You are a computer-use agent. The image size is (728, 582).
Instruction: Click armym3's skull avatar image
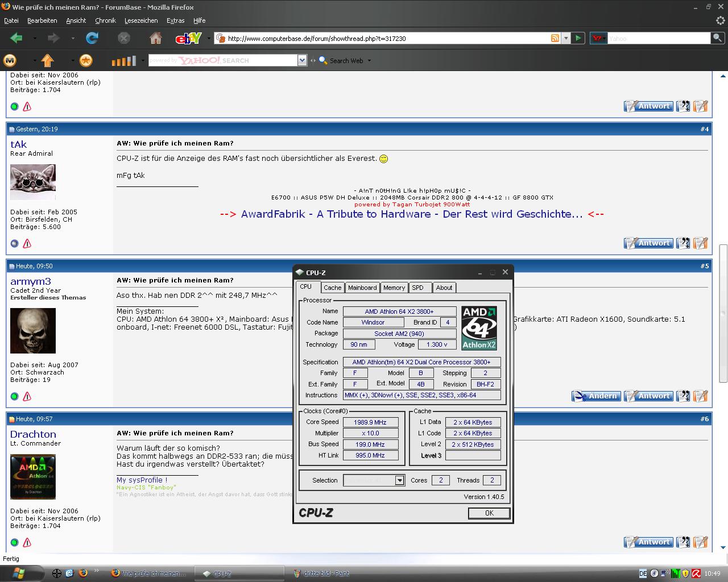[33, 331]
